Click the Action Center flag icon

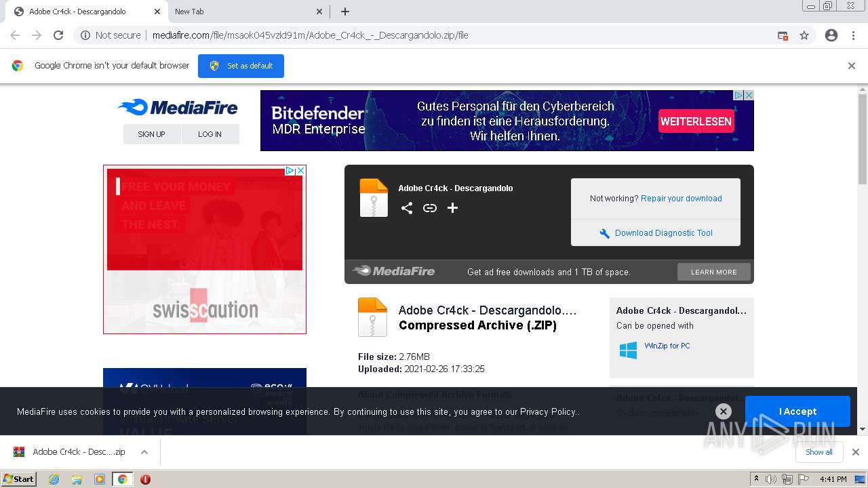[x=803, y=479]
